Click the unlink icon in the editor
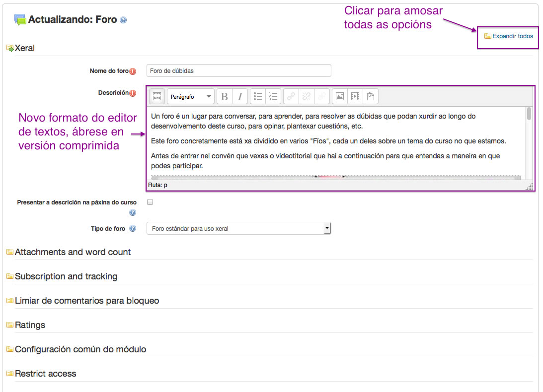Viewport: 543px width, 392px height. [305, 96]
